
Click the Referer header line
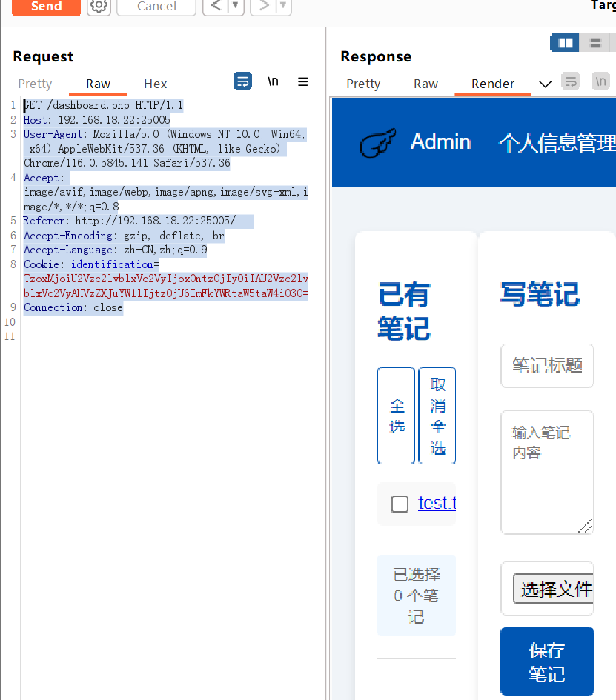130,221
